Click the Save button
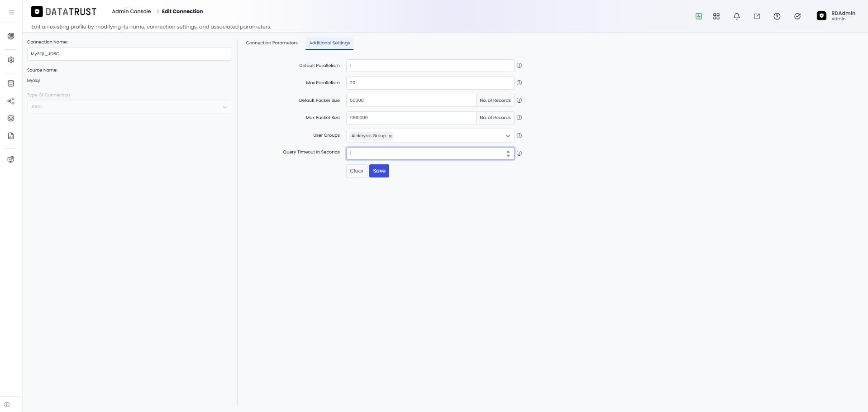 click(379, 171)
